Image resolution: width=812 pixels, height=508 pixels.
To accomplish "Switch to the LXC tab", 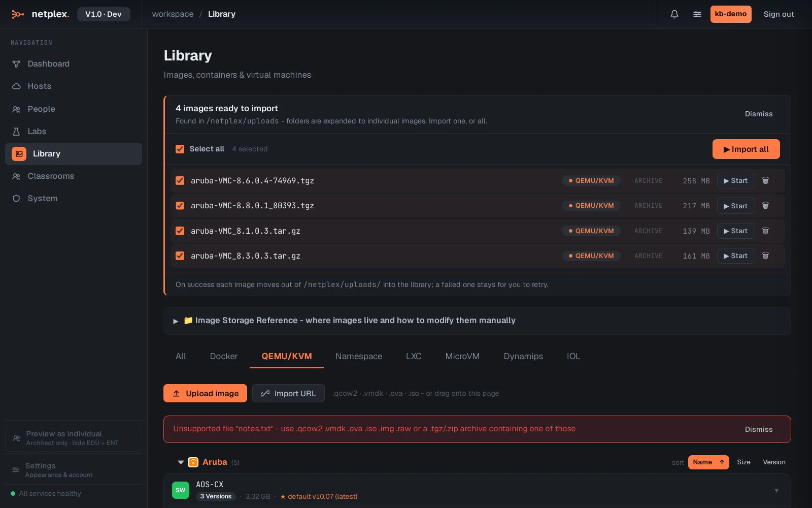I will 414,357.
